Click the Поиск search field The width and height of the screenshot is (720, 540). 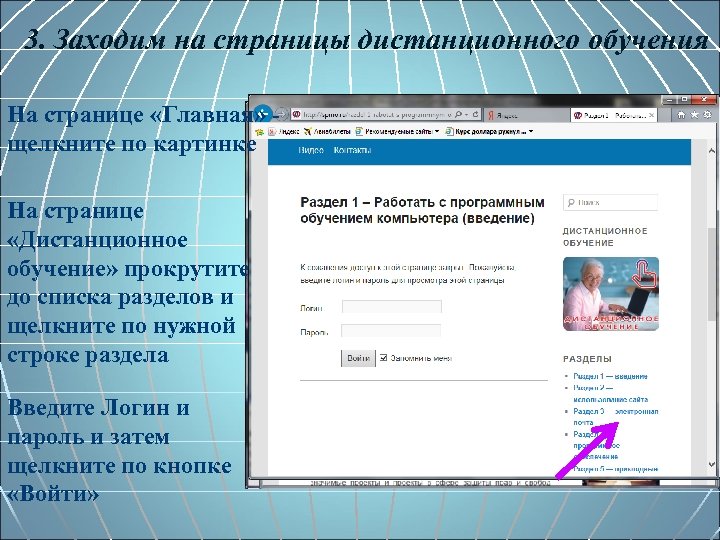(x=610, y=202)
